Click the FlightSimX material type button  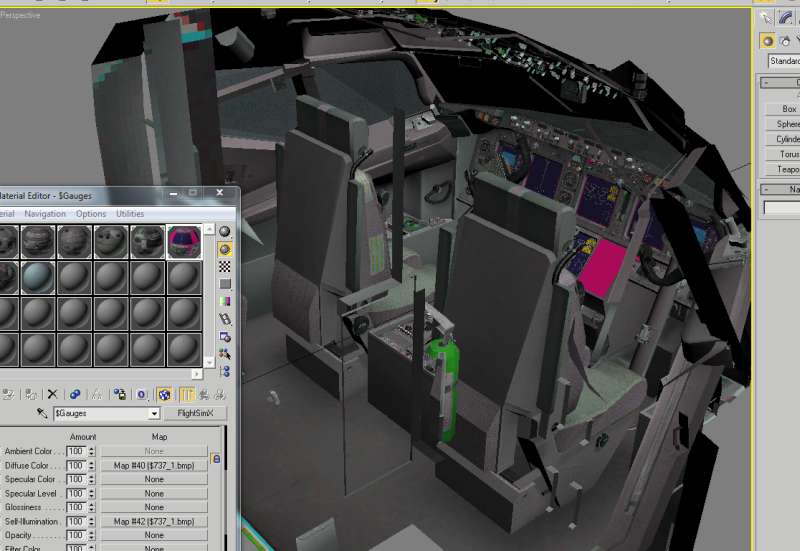195,413
